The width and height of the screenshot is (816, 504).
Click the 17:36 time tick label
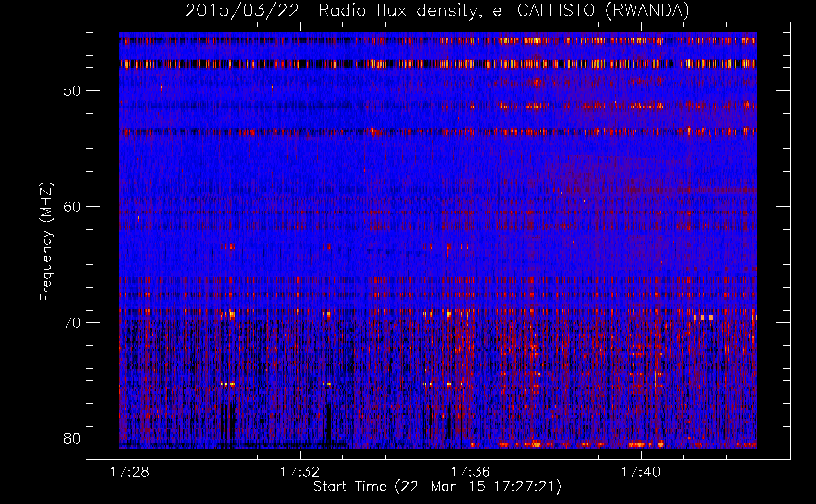coord(470,472)
